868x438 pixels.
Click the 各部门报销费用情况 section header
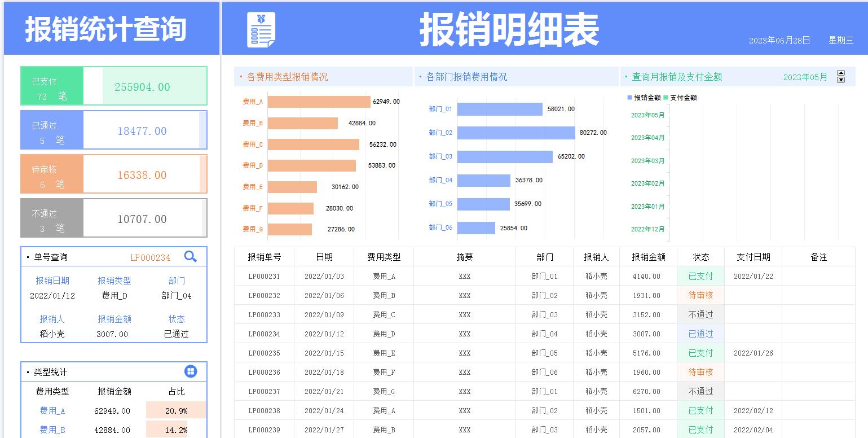click(466, 76)
